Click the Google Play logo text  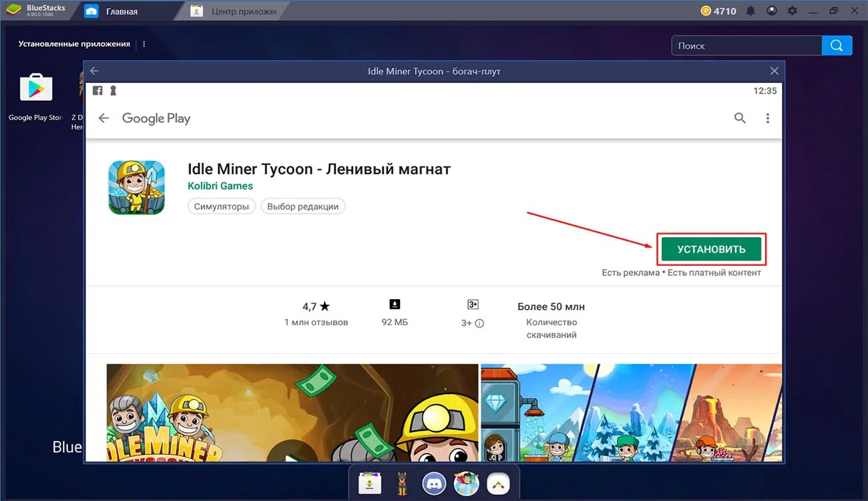[156, 118]
